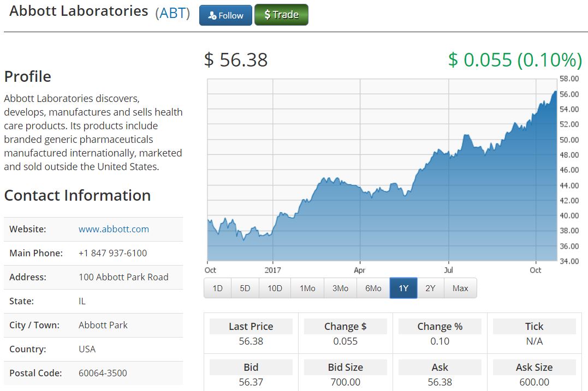588x391 pixels.
Task: Click the Change % header
Action: 440,326
